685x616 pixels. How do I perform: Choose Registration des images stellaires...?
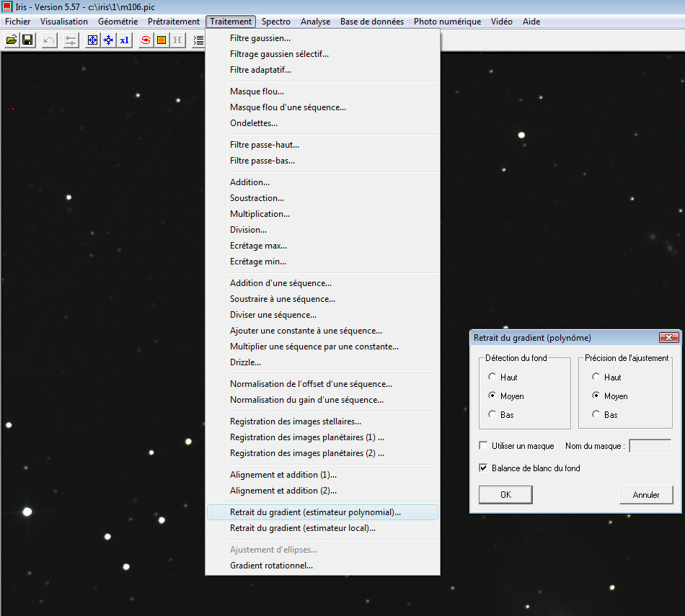(x=322, y=421)
